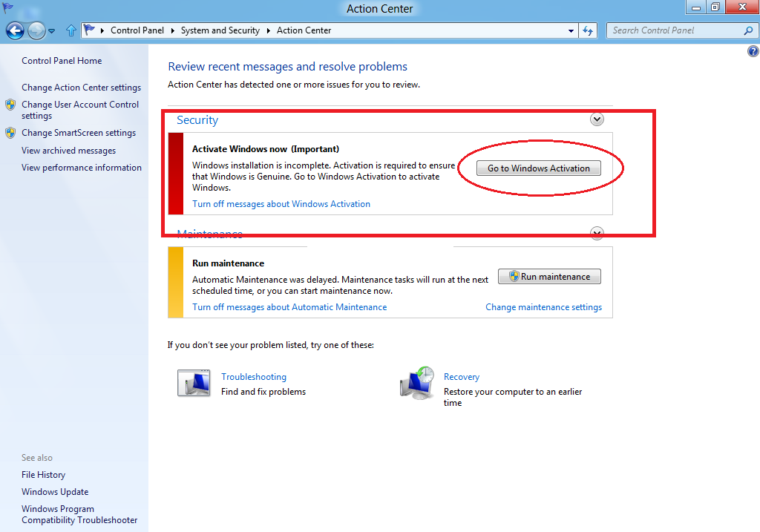760x532 pixels.
Task: Click Go to Windows Activation button
Action: pos(539,168)
